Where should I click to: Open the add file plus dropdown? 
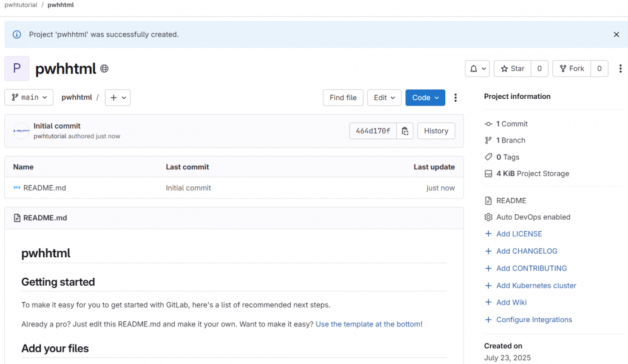pyautogui.click(x=118, y=97)
